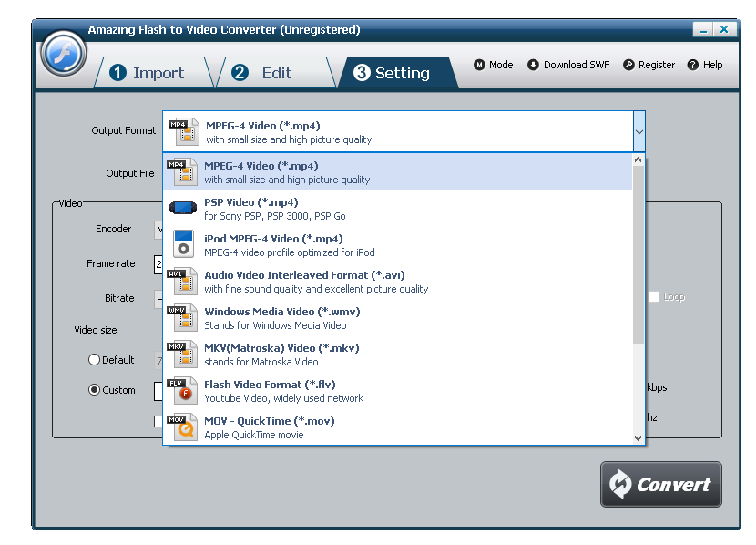Viewport: 756px width, 545px height.
Task: Open the Bitrate dropdown
Action: coord(158,300)
